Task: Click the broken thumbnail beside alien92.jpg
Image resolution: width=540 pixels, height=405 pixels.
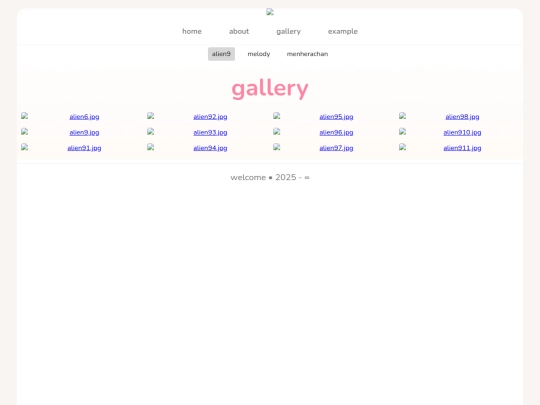Action: tap(150, 116)
